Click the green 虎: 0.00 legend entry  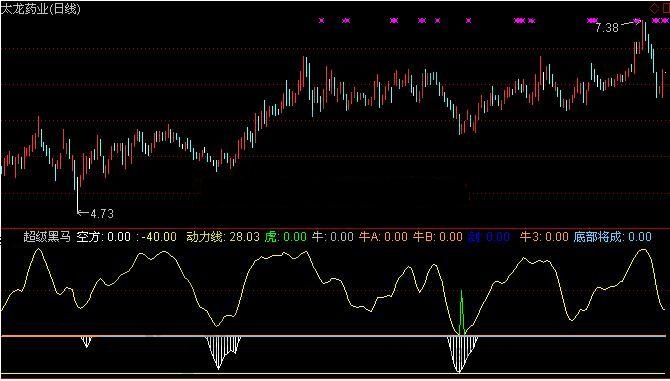click(x=285, y=237)
